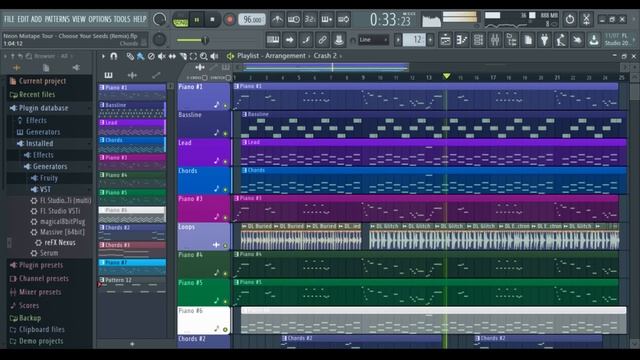Click Crash 2 in playlist breadcrumb

tap(325, 56)
